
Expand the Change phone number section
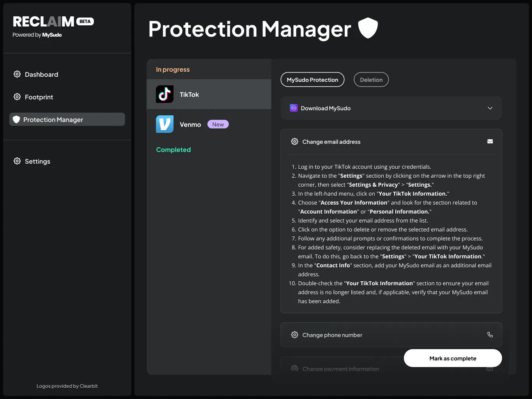(x=332, y=335)
